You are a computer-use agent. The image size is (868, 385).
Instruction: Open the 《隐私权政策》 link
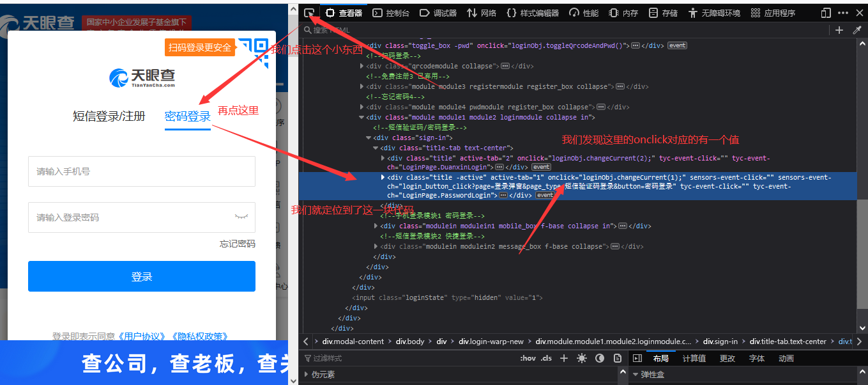pyautogui.click(x=199, y=336)
